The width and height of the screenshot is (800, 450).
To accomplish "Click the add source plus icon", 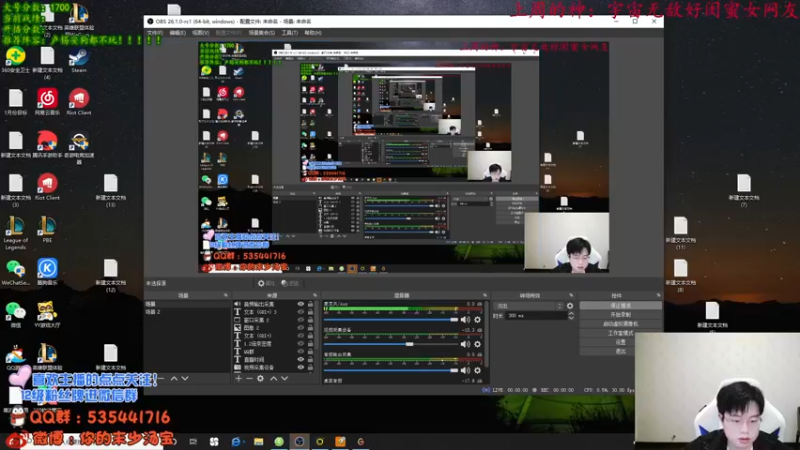I will pyautogui.click(x=238, y=379).
